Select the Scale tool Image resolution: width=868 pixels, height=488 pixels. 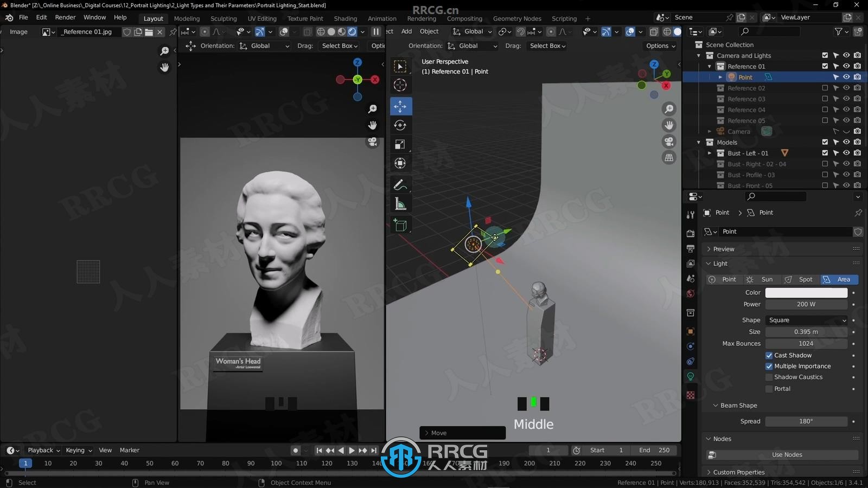point(400,144)
